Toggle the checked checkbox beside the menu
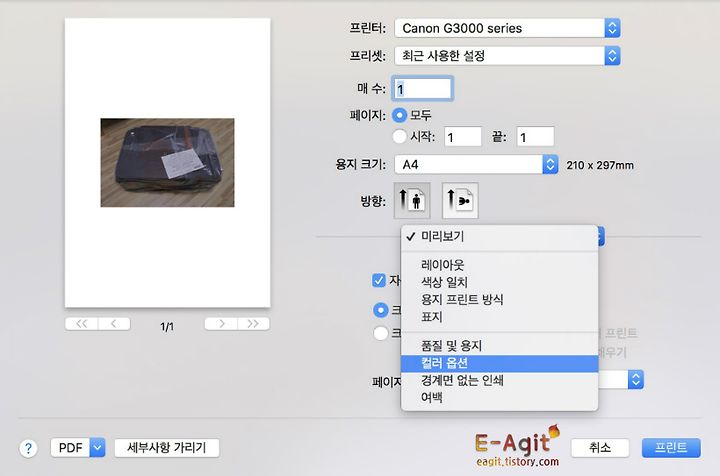This screenshot has width=720, height=476. click(x=379, y=280)
